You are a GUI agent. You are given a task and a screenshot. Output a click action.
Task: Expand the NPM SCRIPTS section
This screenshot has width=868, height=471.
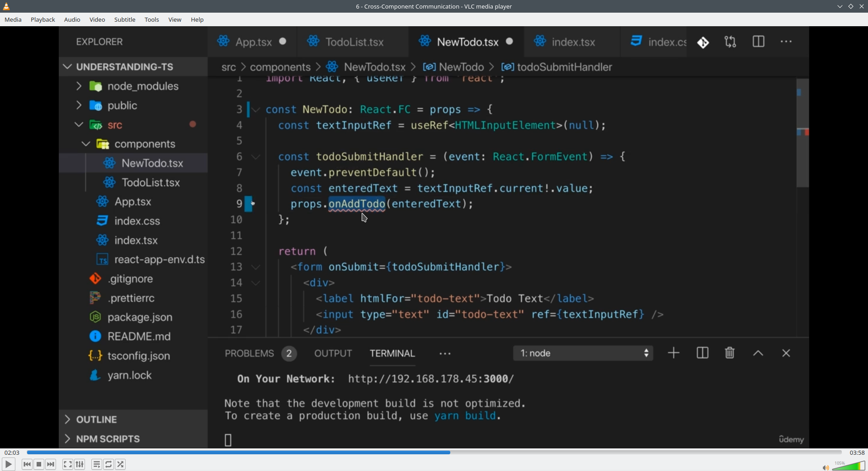pos(133,439)
